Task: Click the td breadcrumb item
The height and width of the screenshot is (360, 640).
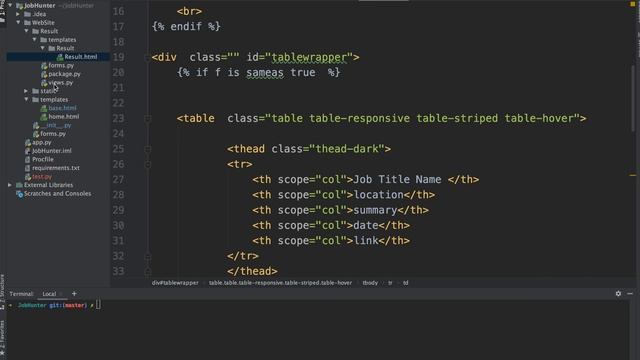Action: pos(405,282)
